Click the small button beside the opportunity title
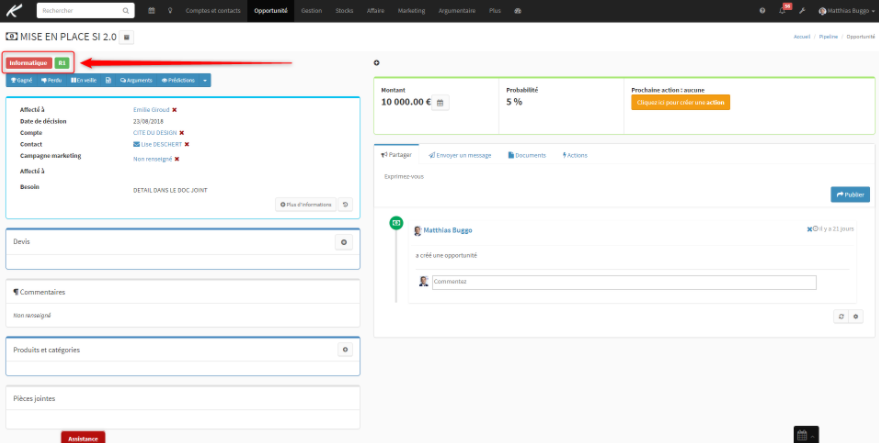Viewport: 879px width, 443px height. tap(126, 37)
